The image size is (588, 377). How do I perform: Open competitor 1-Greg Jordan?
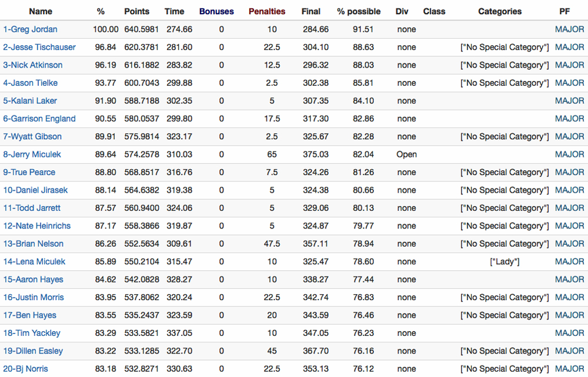point(31,29)
